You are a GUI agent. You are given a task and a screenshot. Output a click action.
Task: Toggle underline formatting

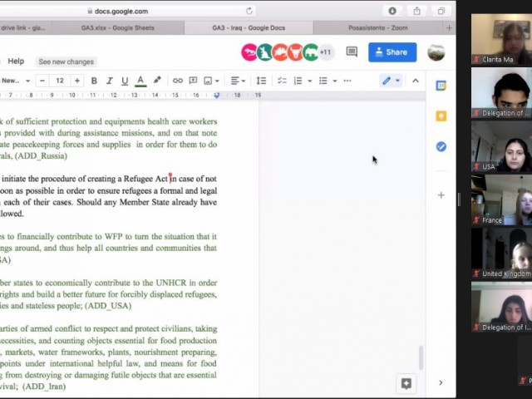pyautogui.click(x=125, y=81)
